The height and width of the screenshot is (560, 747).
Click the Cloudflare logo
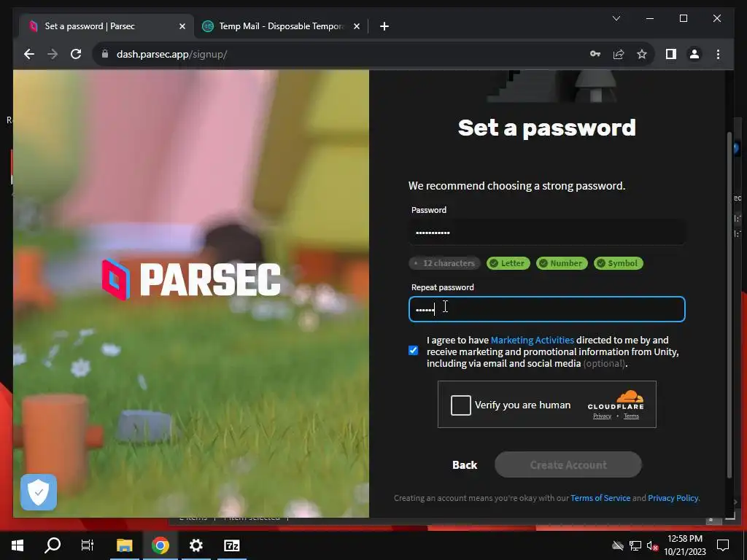[x=616, y=400]
